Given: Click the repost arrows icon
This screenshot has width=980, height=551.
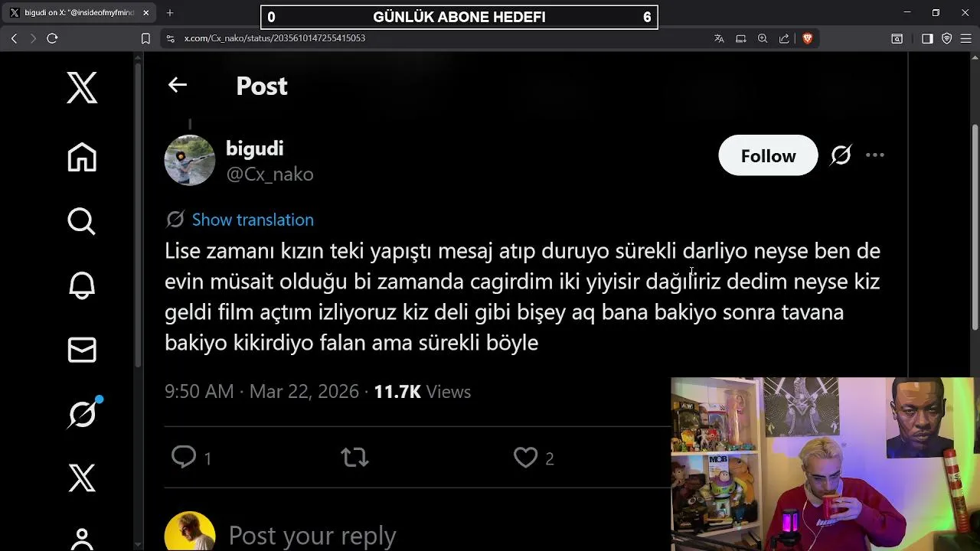Looking at the screenshot, I should pyautogui.click(x=354, y=458).
